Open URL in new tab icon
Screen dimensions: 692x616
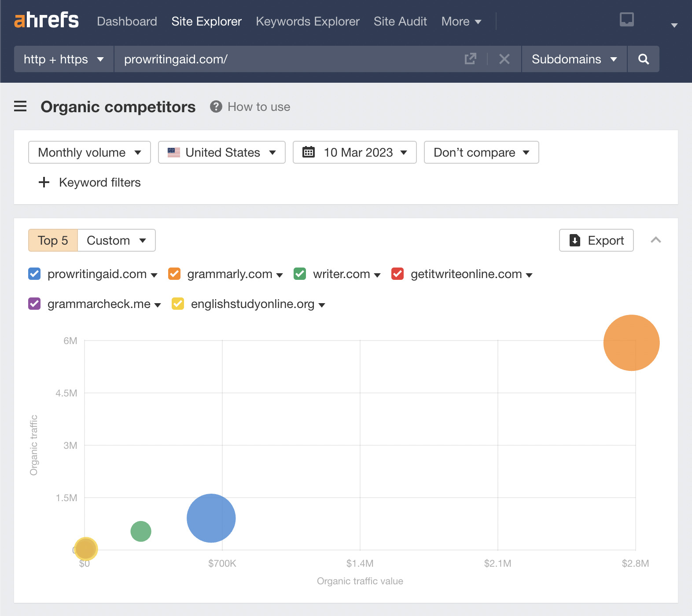(471, 59)
